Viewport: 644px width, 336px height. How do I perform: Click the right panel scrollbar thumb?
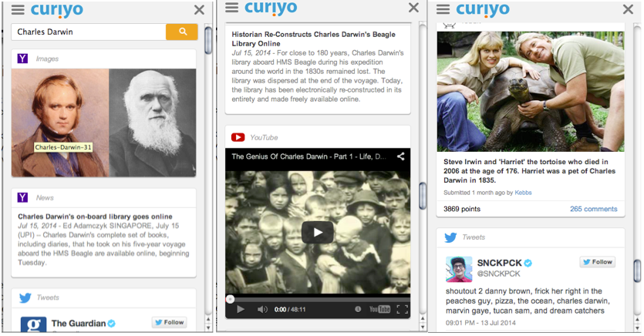coord(637,271)
